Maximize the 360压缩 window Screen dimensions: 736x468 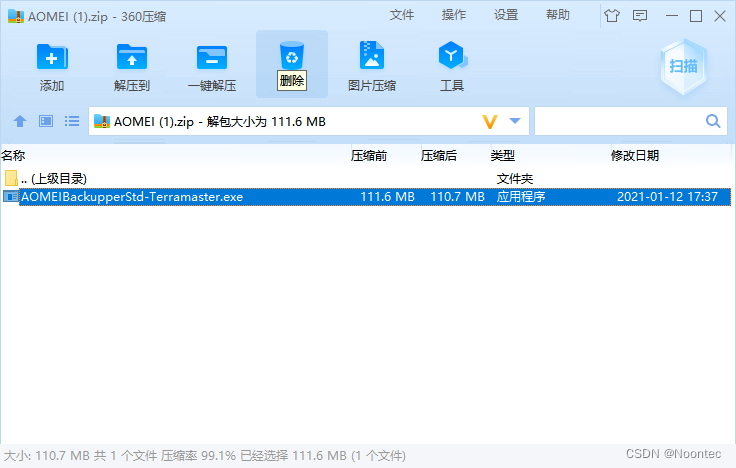[696, 16]
